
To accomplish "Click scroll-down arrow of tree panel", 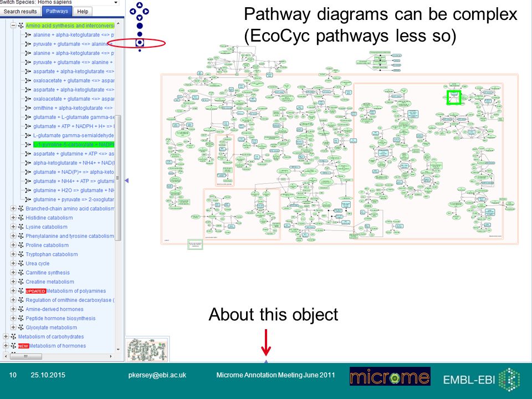I will pyautogui.click(x=117, y=349).
